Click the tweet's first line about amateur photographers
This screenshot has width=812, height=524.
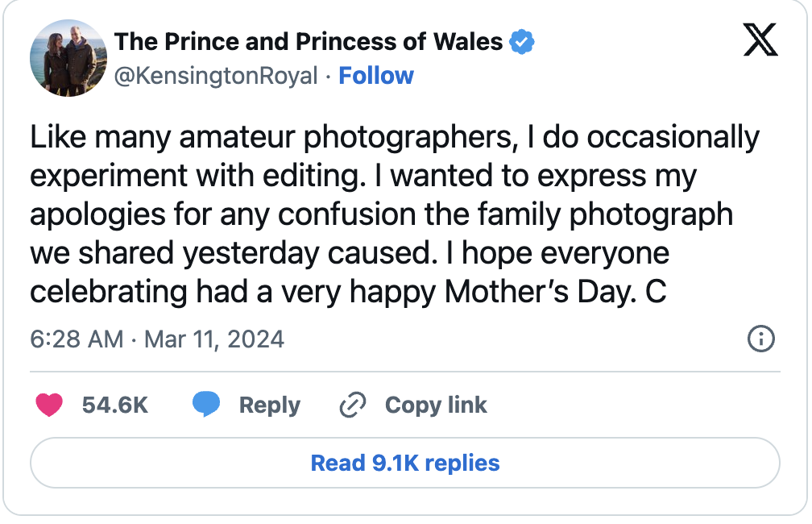pos(395,138)
